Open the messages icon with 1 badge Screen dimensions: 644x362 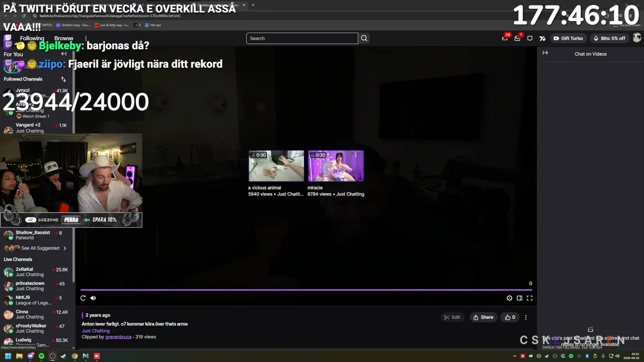(x=517, y=38)
